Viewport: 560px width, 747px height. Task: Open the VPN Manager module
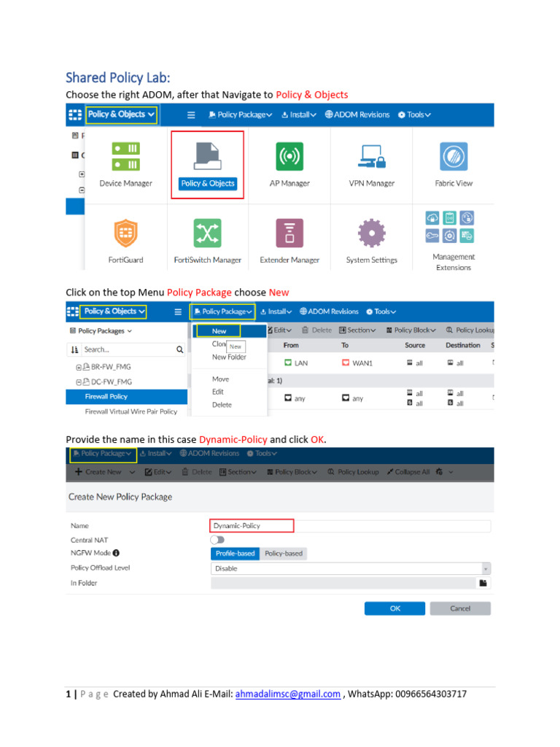tap(371, 165)
